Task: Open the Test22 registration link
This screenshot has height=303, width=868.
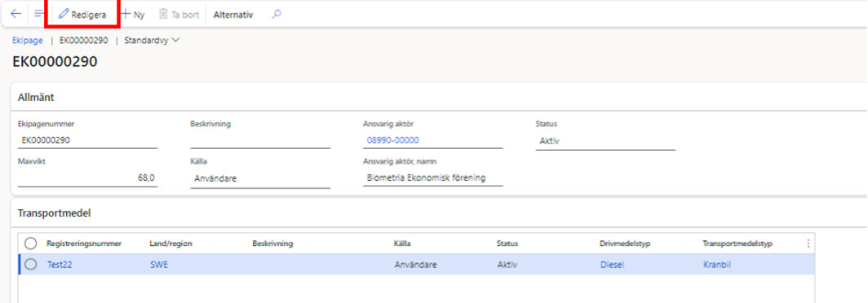Action: point(60,265)
